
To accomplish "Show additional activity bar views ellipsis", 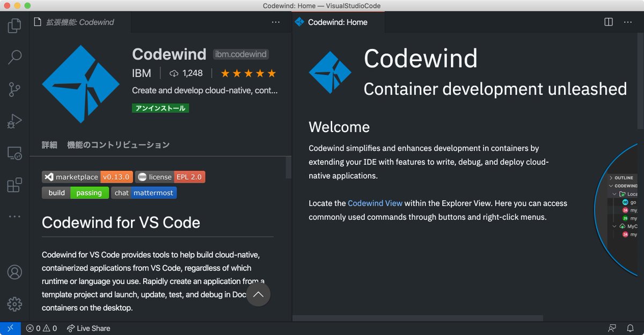I will 14,216.
